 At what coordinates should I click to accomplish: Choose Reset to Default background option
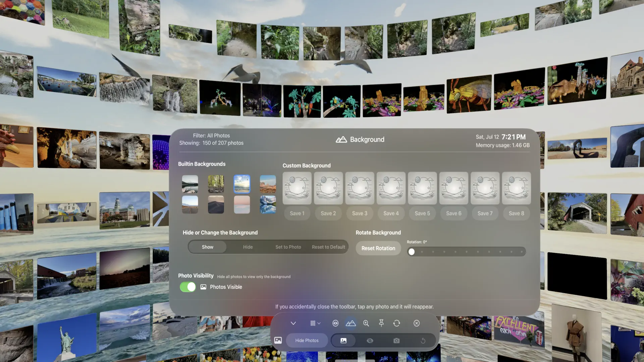(328, 247)
